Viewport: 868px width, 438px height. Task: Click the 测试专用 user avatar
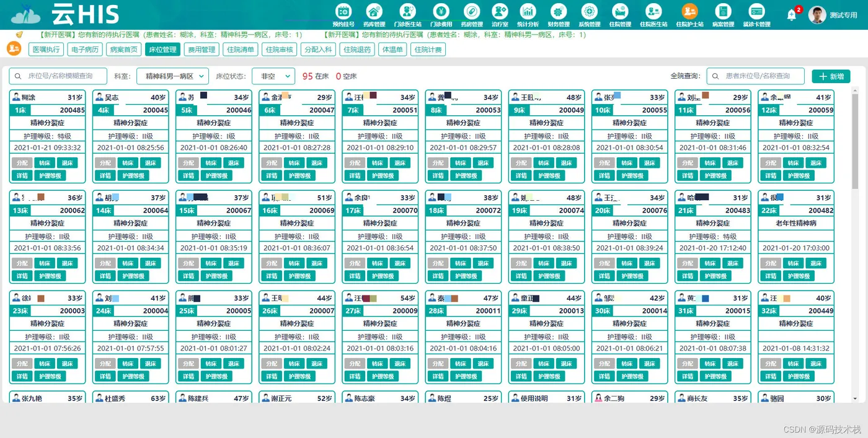pos(817,15)
